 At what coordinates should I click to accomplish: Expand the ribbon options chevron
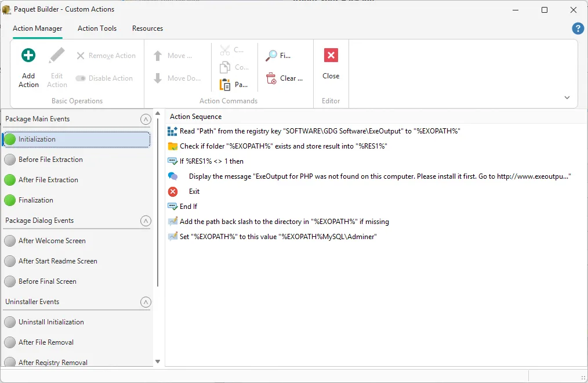(567, 97)
